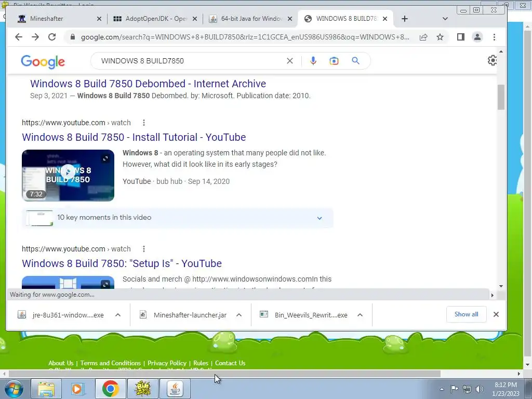Clear the Google search box text
Screen dimensions: 532x399
tap(290, 61)
